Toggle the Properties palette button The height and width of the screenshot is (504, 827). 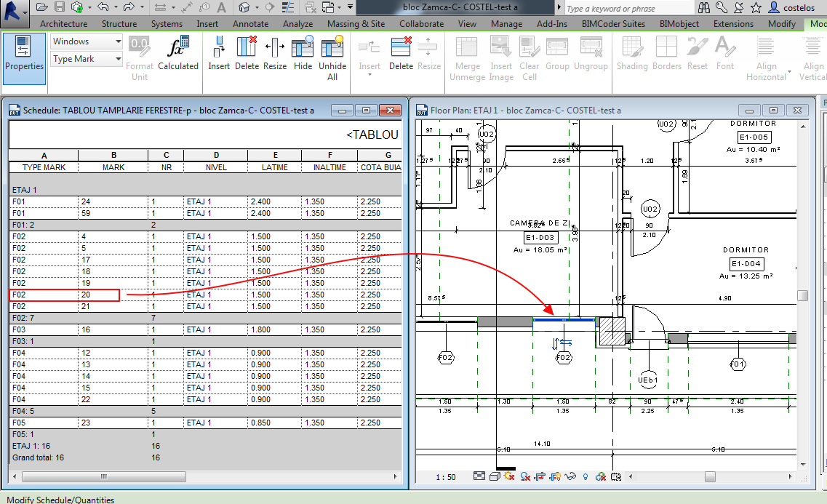coord(24,57)
